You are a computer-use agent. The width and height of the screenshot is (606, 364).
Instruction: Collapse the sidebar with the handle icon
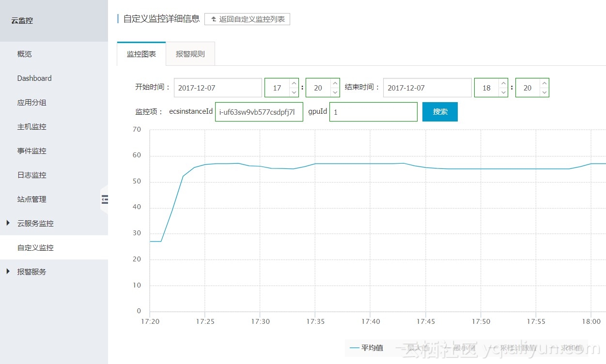[x=105, y=199]
